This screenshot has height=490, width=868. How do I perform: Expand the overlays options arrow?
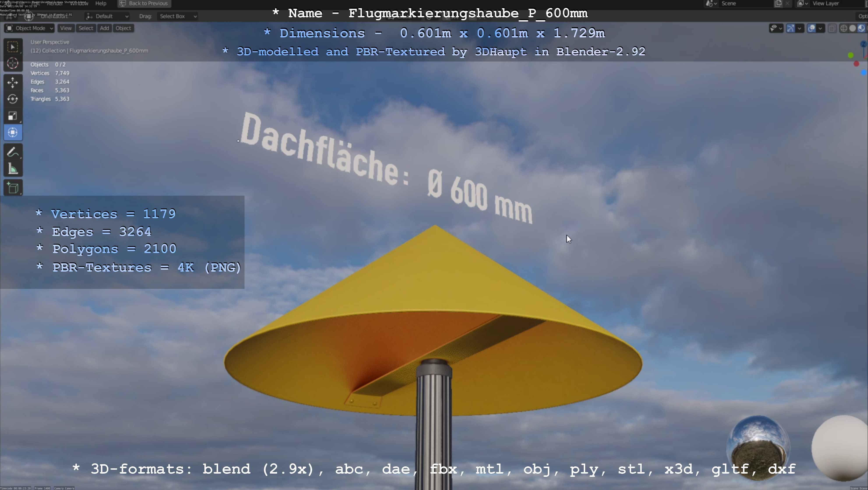pos(820,28)
